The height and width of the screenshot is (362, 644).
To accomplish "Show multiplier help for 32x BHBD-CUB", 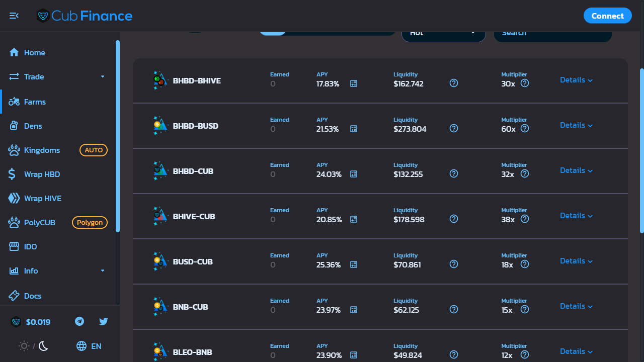I will click(525, 173).
